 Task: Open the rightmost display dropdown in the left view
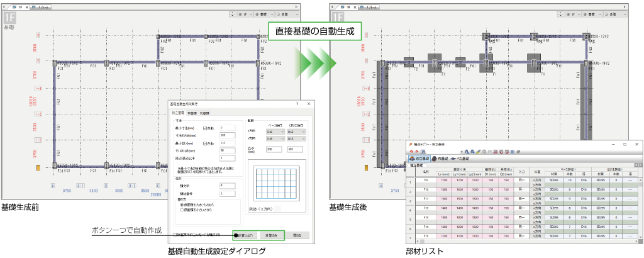click(x=287, y=14)
